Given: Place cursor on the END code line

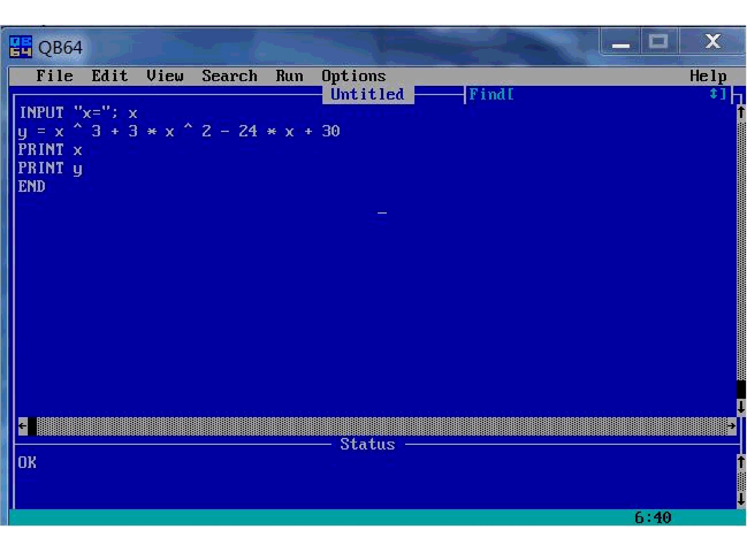Looking at the screenshot, I should pyautogui.click(x=32, y=186).
